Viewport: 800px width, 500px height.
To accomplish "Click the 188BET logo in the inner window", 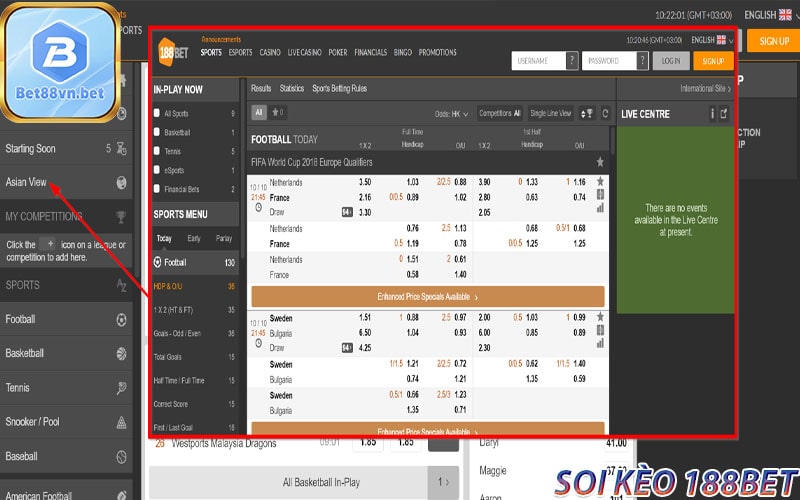I will click(173, 52).
